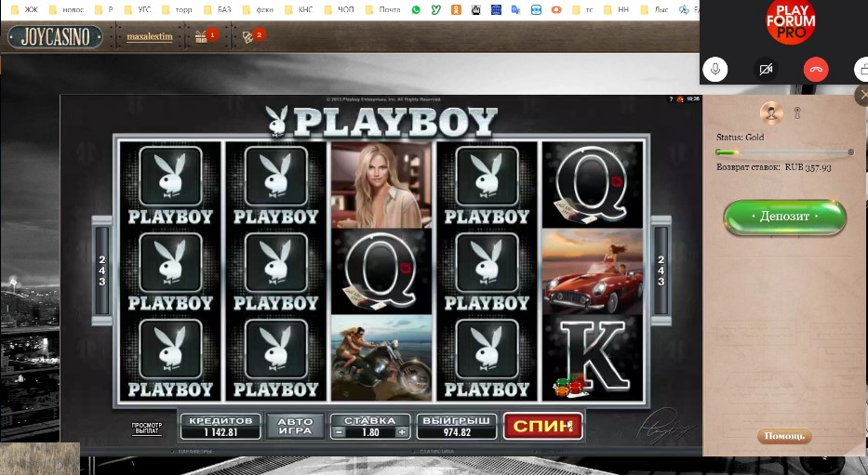868x475 pixels.
Task: Click the red convertible car reel symbol
Action: click(593, 271)
